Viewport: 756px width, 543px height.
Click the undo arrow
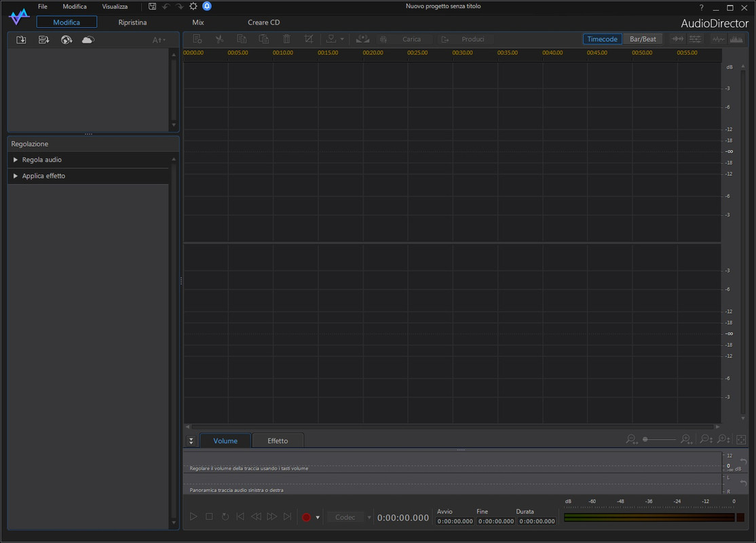(166, 6)
